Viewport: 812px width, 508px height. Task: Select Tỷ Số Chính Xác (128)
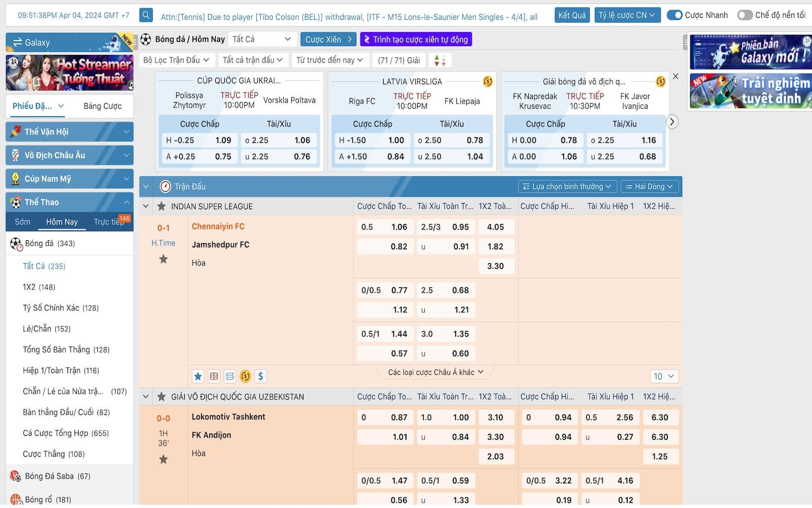tap(61, 308)
